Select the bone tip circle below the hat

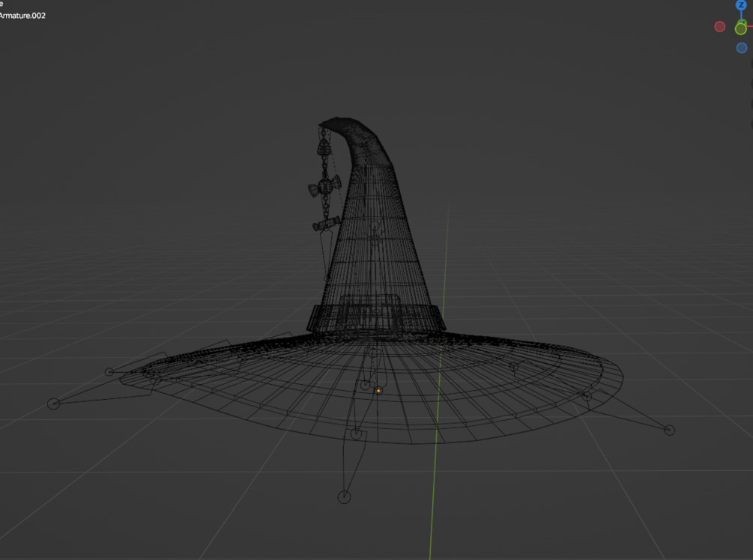344,497
